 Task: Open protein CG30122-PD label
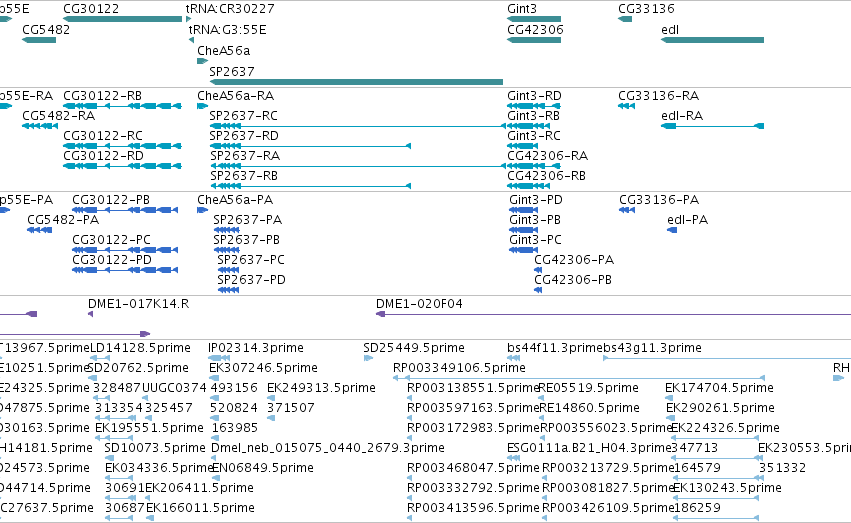pyautogui.click(x=112, y=260)
